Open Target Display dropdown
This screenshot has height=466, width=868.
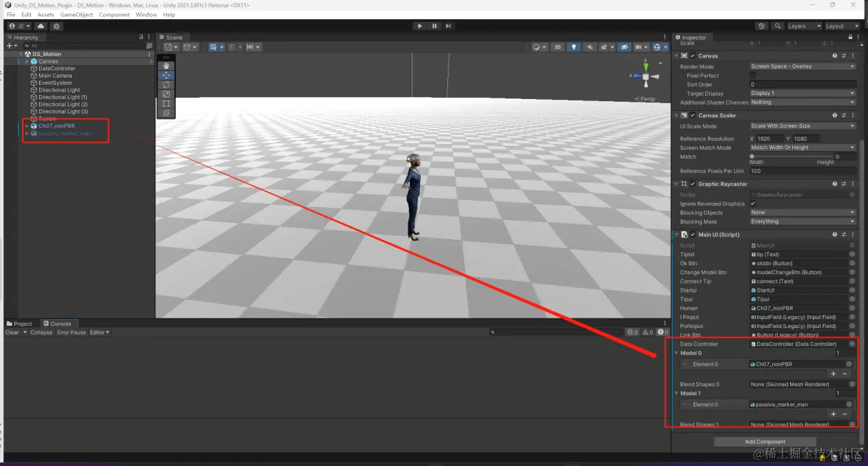coord(802,93)
